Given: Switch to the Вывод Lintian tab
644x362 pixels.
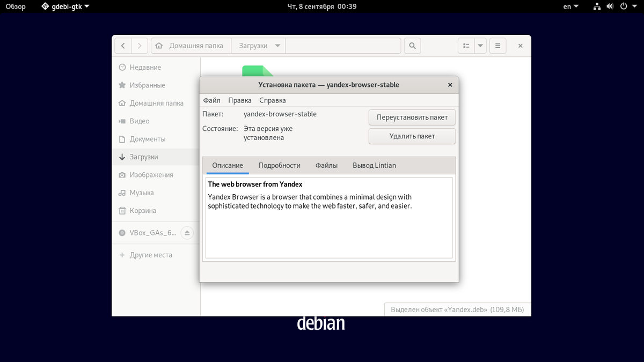Looking at the screenshot, I should tap(374, 165).
